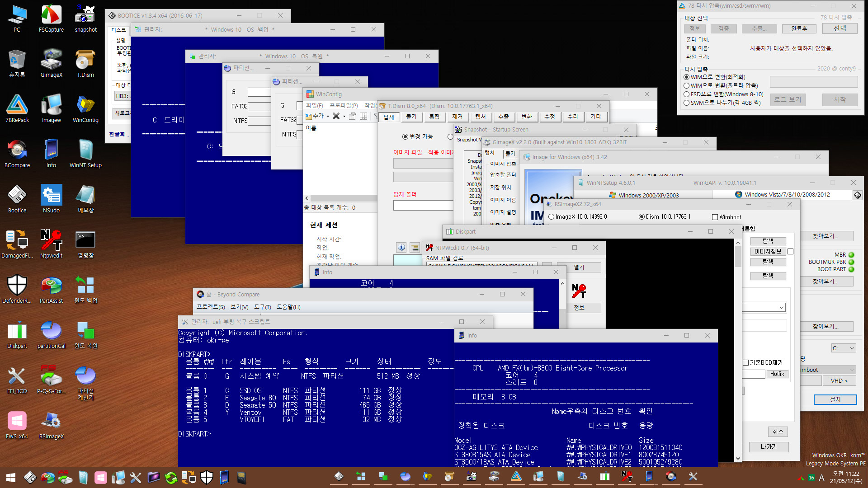Click WinContig toolbar X remove icon
The height and width of the screenshot is (488, 868).
click(x=336, y=116)
